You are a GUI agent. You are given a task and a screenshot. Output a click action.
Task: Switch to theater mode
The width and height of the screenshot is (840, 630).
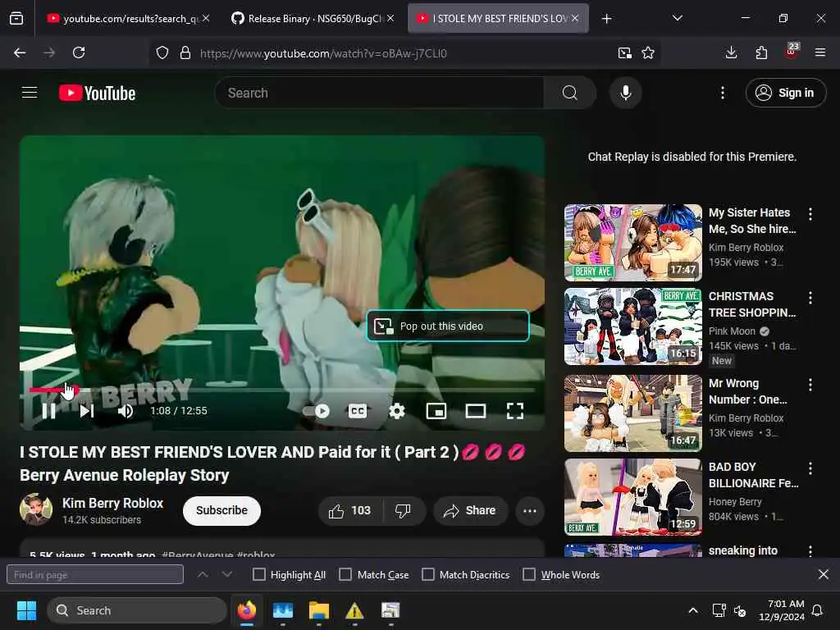(476, 411)
